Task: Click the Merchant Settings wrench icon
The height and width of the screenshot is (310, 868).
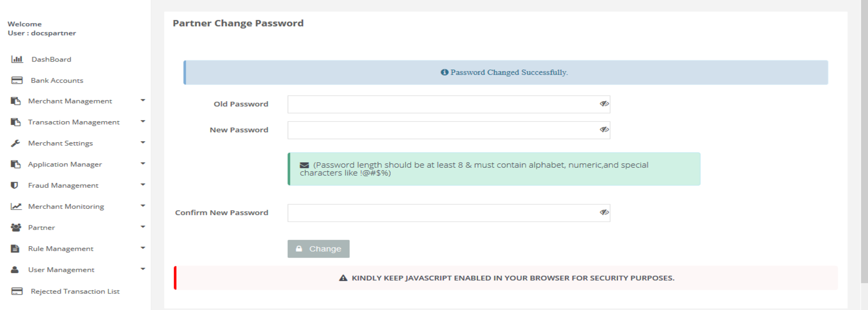Action: [x=15, y=143]
